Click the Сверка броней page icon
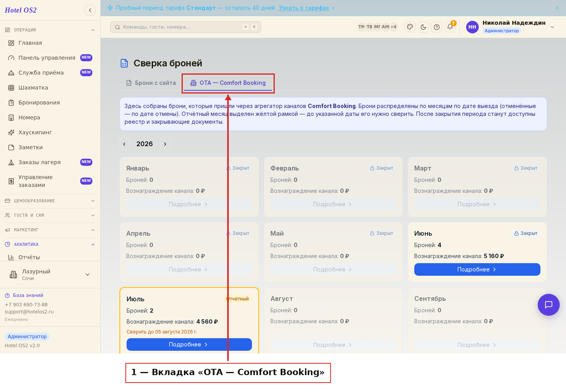The image size is (566, 392). tap(124, 63)
